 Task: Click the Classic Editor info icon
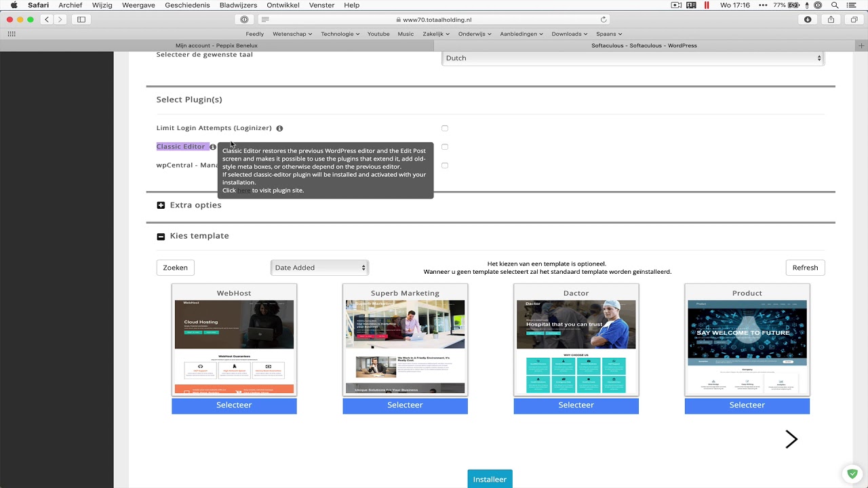[212, 146]
